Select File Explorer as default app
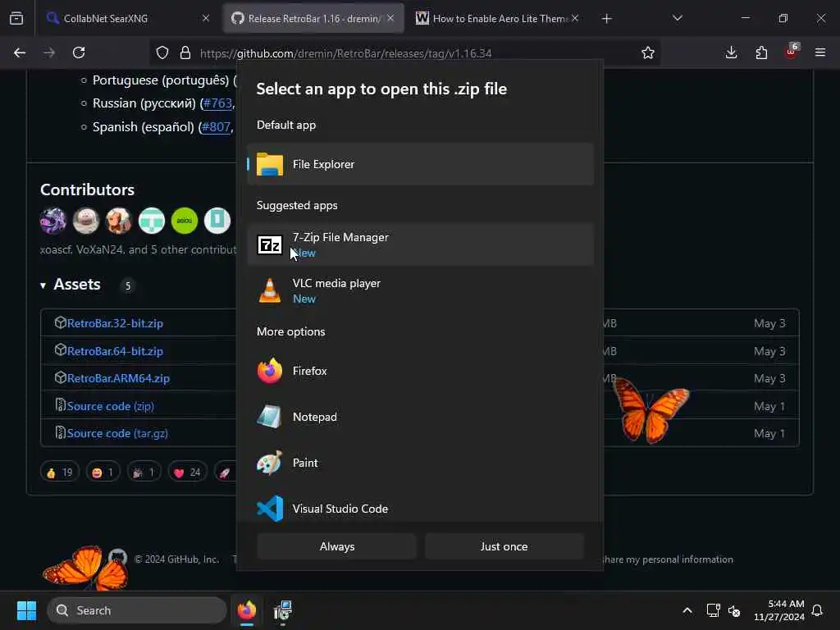 (x=420, y=164)
